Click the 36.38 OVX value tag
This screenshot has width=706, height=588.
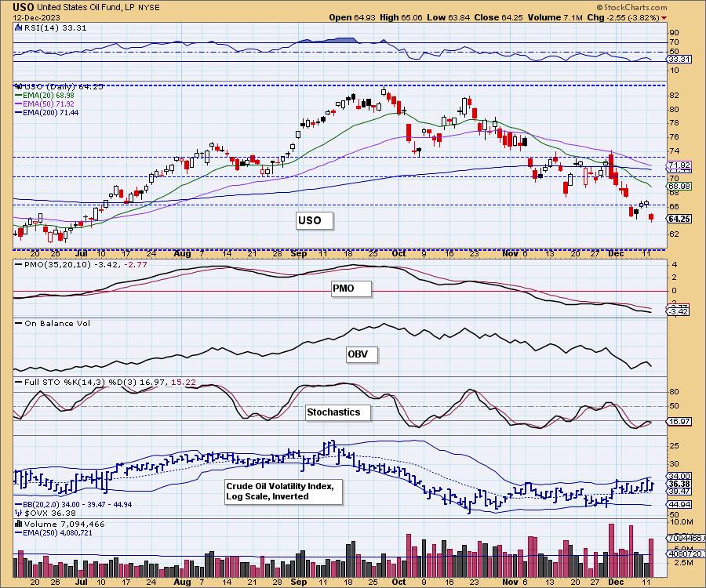coord(679,484)
